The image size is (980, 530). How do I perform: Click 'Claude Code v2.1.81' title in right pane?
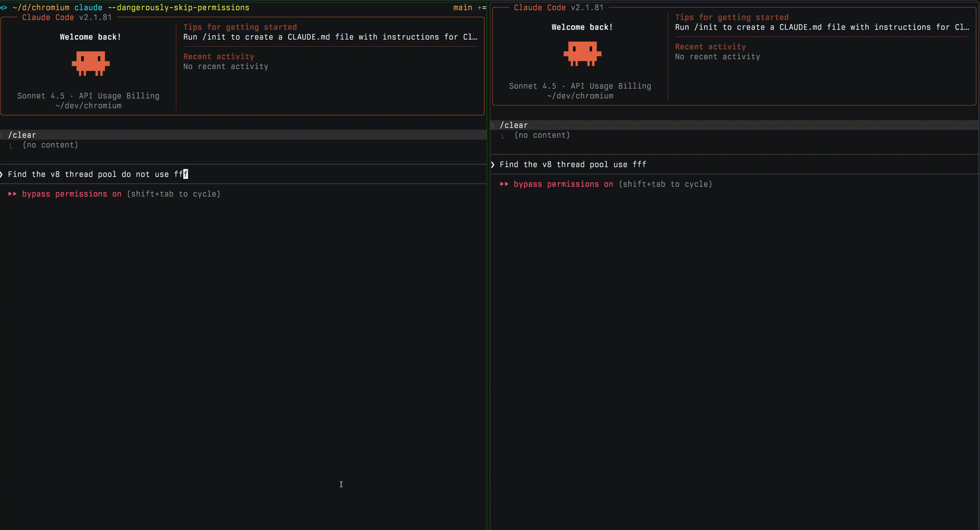(x=559, y=8)
